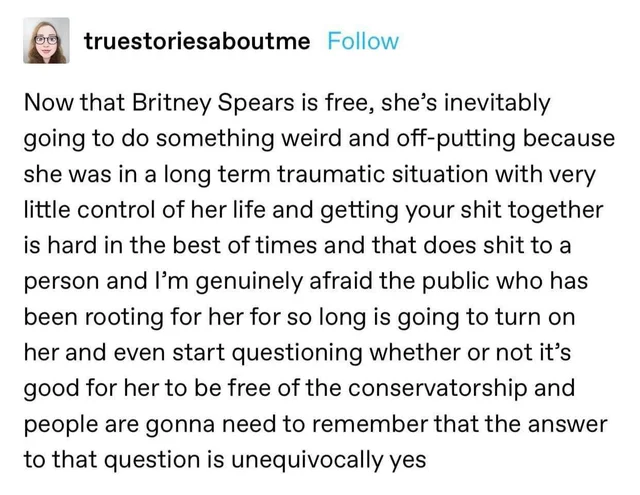The height and width of the screenshot is (495, 640).
Task: Click the word questioning in the post
Action: tap(297, 353)
